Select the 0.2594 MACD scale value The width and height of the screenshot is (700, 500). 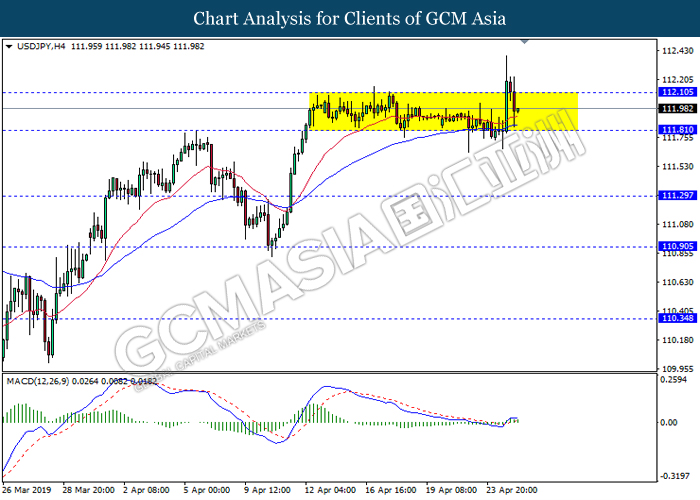675,379
